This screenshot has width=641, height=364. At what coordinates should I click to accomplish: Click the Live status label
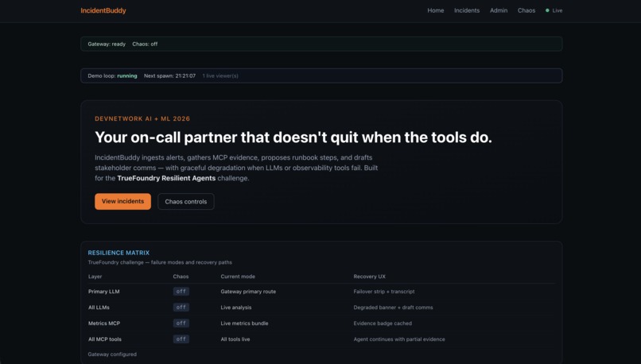pyautogui.click(x=557, y=10)
